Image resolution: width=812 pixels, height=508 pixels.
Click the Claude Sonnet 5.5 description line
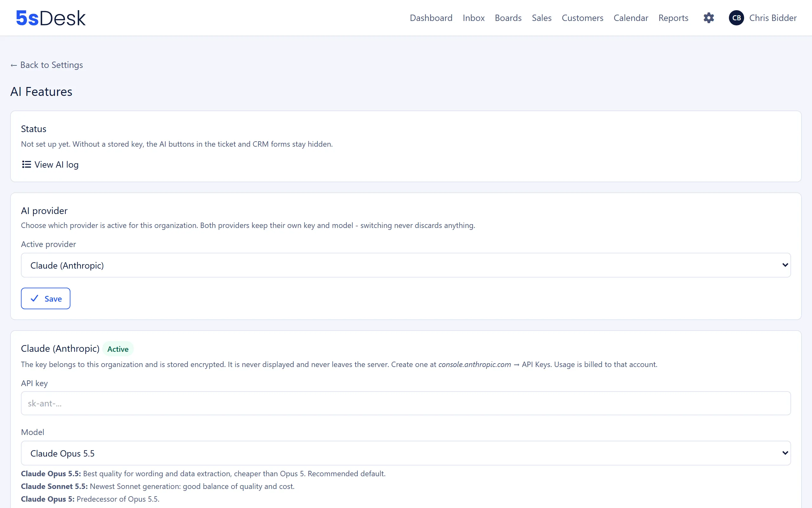pyautogui.click(x=158, y=486)
